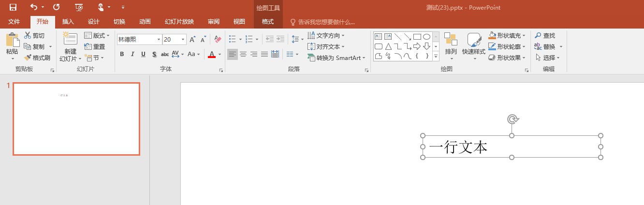Open Convert to SmartArt dropdown
The height and width of the screenshot is (205, 644).
tap(336, 58)
